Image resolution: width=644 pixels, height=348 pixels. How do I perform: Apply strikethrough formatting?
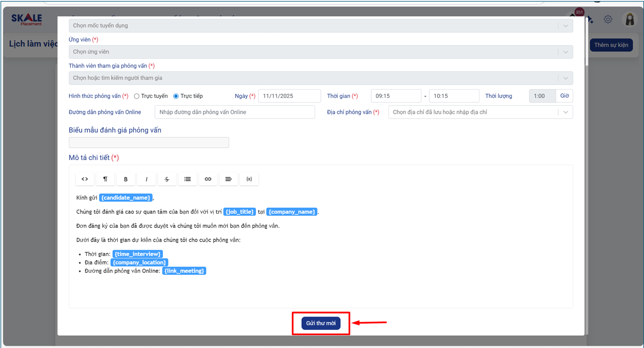tap(167, 179)
